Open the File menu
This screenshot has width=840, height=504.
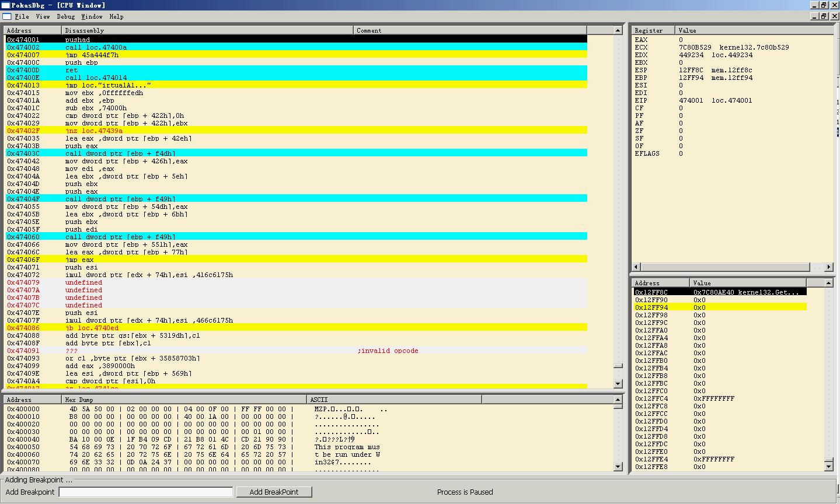coord(22,16)
